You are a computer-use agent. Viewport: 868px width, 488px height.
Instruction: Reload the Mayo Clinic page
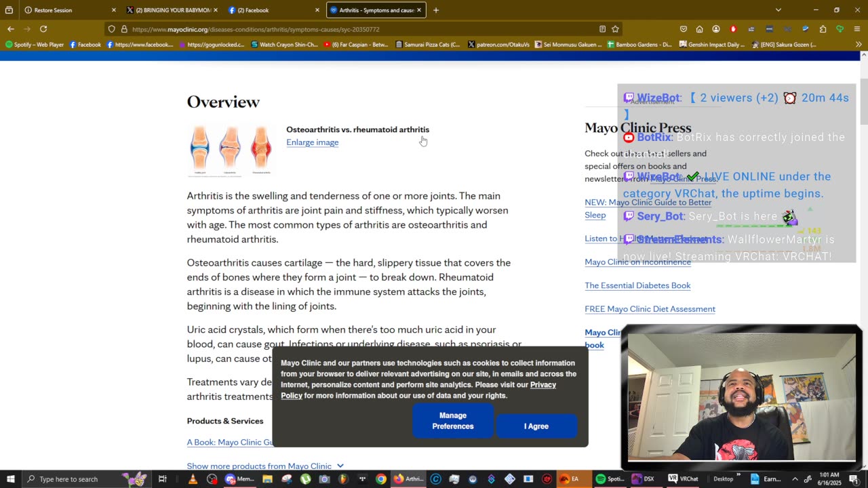[x=43, y=29]
